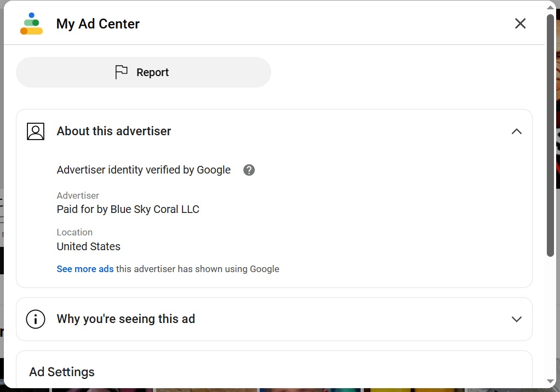
Task: Click the 'Location' label
Action: [75, 232]
